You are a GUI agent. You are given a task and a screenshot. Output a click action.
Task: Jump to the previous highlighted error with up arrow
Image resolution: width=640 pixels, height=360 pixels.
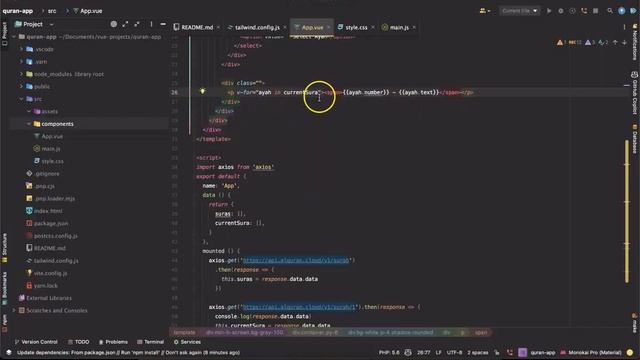tap(615, 42)
